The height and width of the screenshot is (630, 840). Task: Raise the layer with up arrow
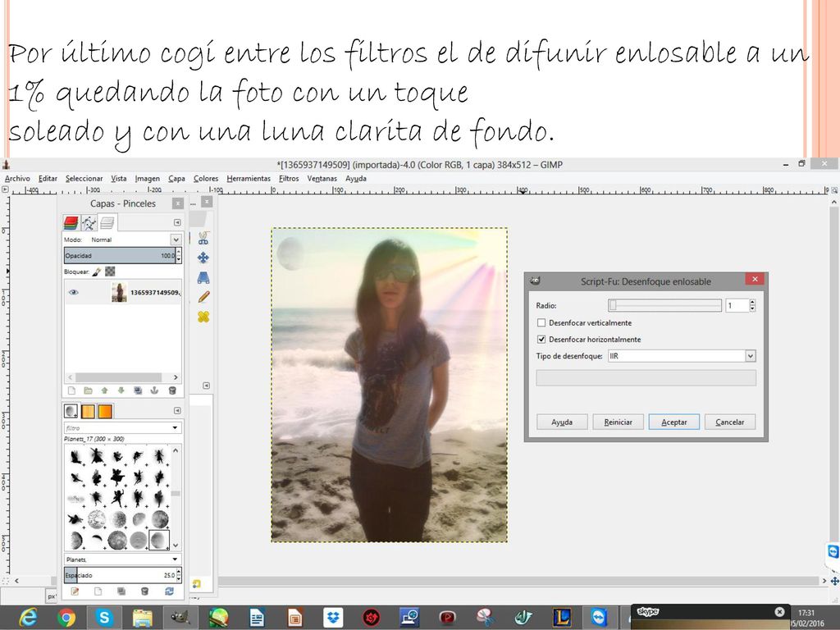(x=104, y=390)
